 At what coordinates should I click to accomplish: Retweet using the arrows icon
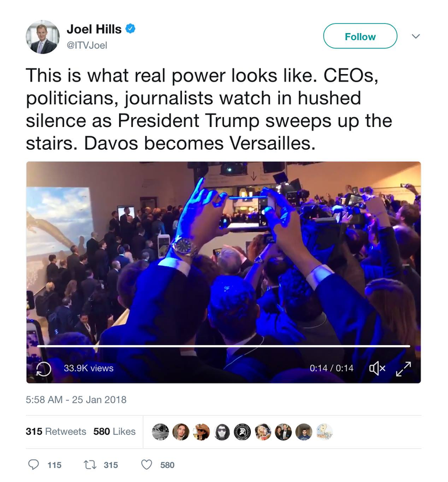coord(90,465)
